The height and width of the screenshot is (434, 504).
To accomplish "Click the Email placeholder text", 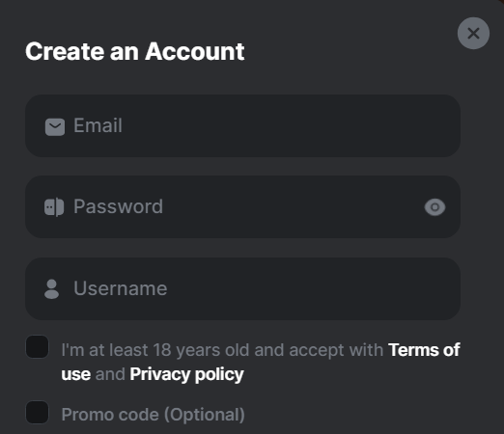I will coord(98,125).
